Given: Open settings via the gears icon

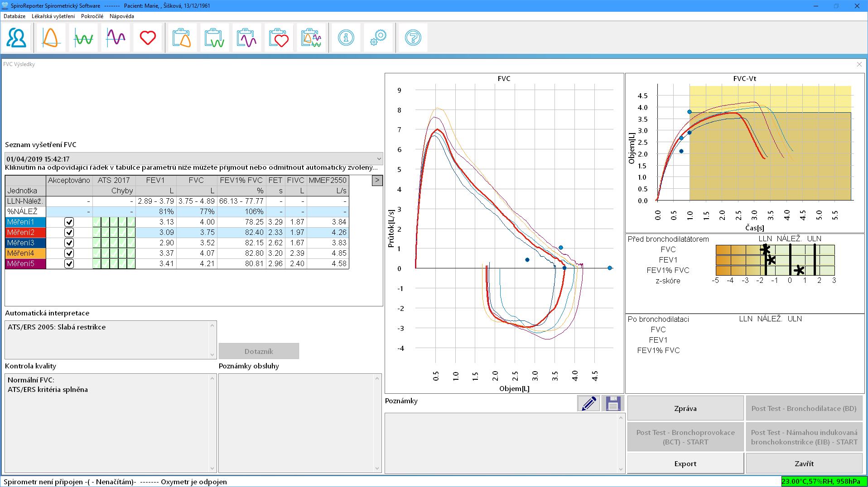Looking at the screenshot, I should pos(378,38).
